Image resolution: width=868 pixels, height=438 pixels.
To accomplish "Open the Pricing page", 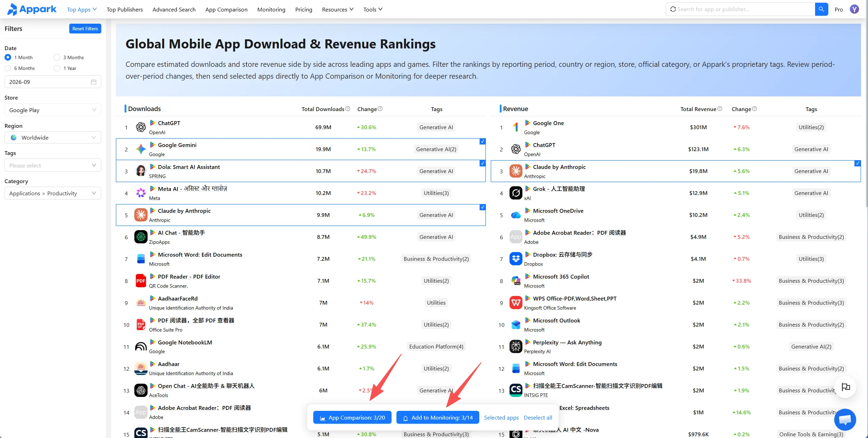I will click(x=303, y=9).
